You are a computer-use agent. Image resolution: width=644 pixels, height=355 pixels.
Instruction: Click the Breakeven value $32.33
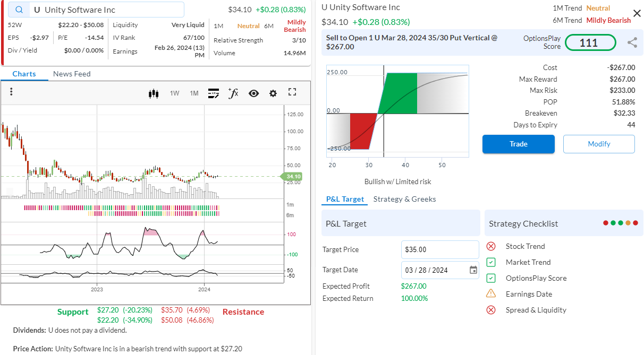point(624,113)
